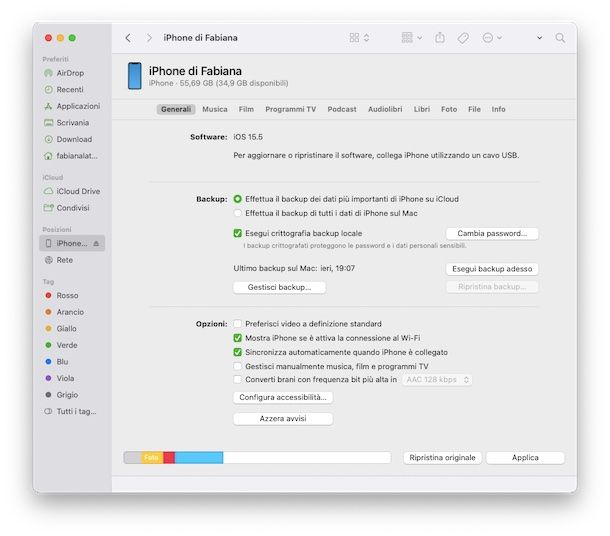
Task: Expand the grouping menu chevron
Action: point(419,38)
